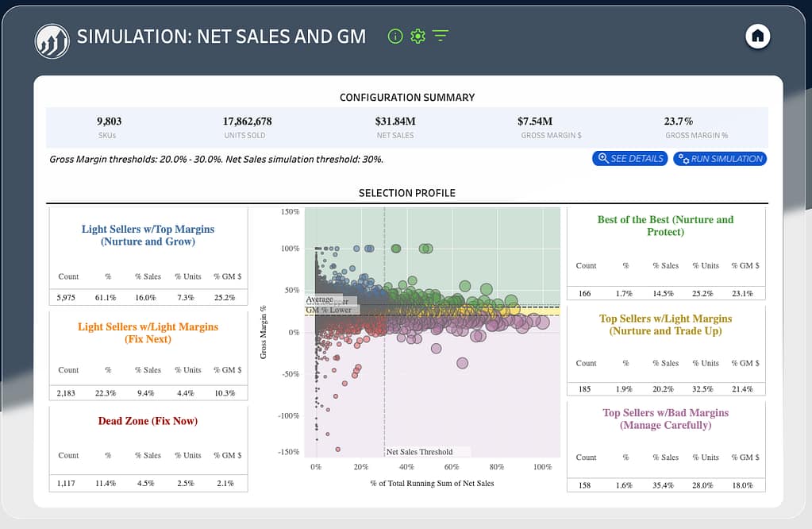Select the 9,803 SKUs summary tile
Image resolution: width=812 pixels, height=529 pixels.
(x=109, y=127)
